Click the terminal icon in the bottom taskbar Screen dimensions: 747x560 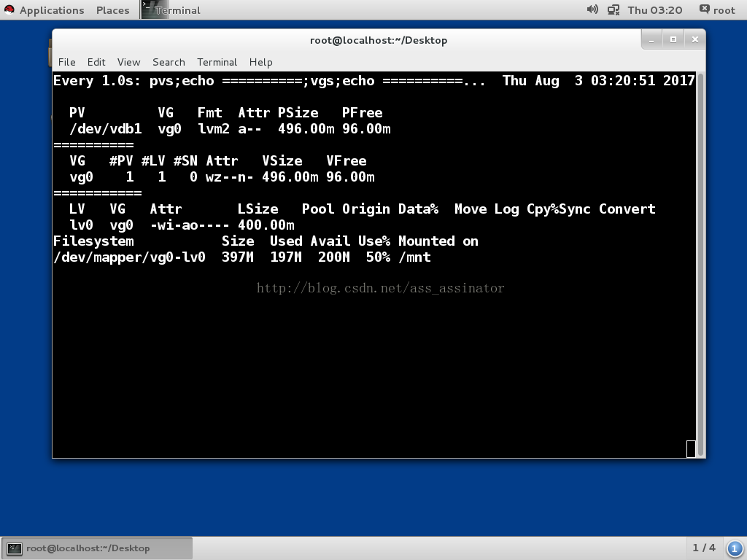pos(15,548)
